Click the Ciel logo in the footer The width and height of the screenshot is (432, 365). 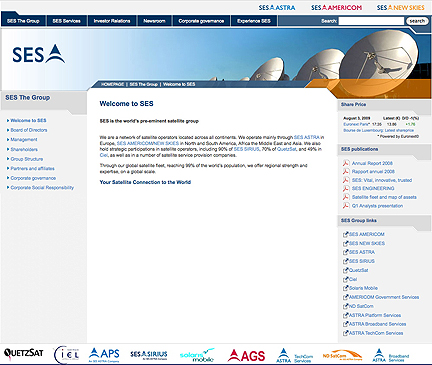click(x=67, y=355)
